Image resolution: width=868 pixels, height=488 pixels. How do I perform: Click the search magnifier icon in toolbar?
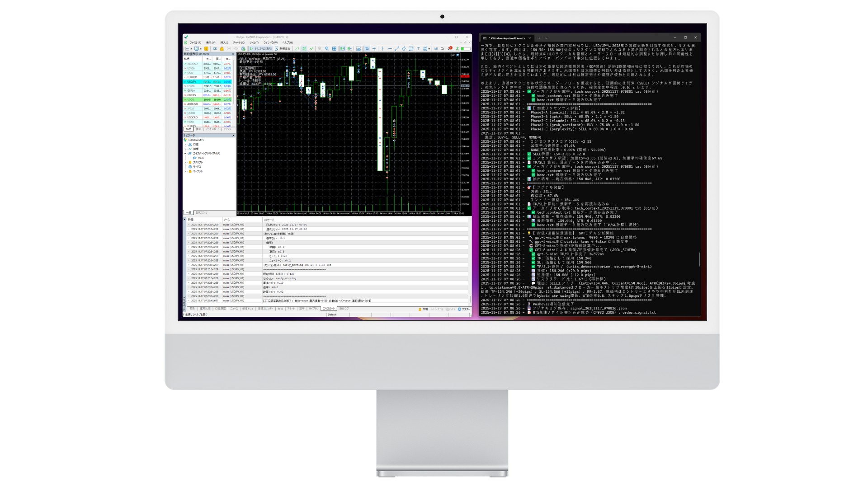pyautogui.click(x=442, y=48)
